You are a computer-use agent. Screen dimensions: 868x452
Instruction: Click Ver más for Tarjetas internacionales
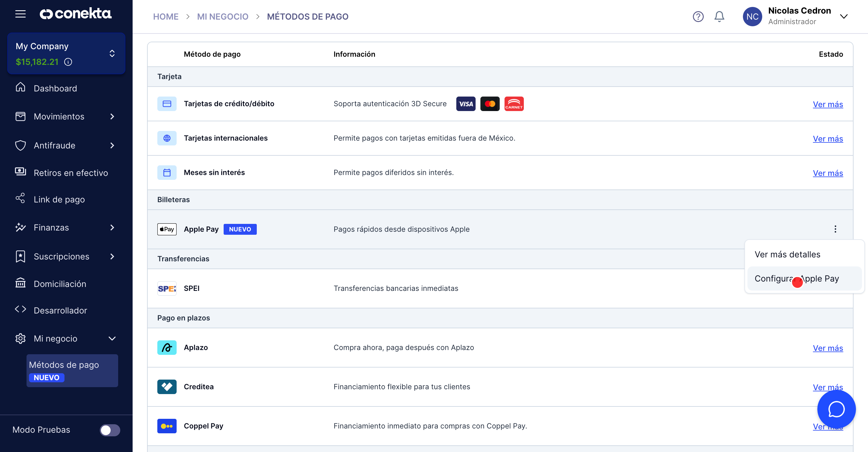click(x=828, y=138)
